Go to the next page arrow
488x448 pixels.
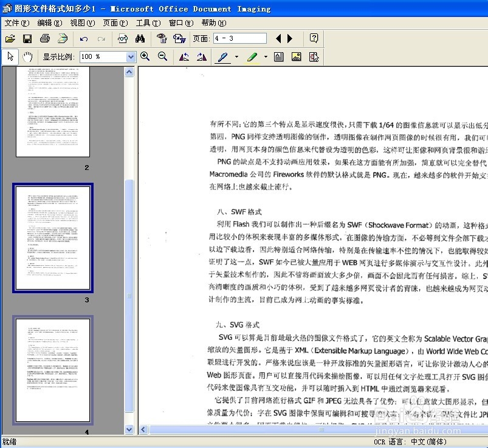click(x=290, y=39)
